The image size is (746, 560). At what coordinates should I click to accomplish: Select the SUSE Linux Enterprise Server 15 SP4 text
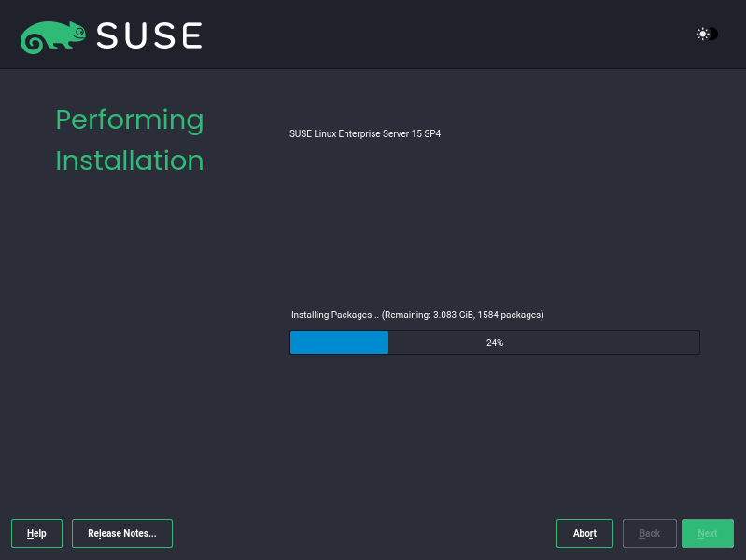tap(365, 133)
